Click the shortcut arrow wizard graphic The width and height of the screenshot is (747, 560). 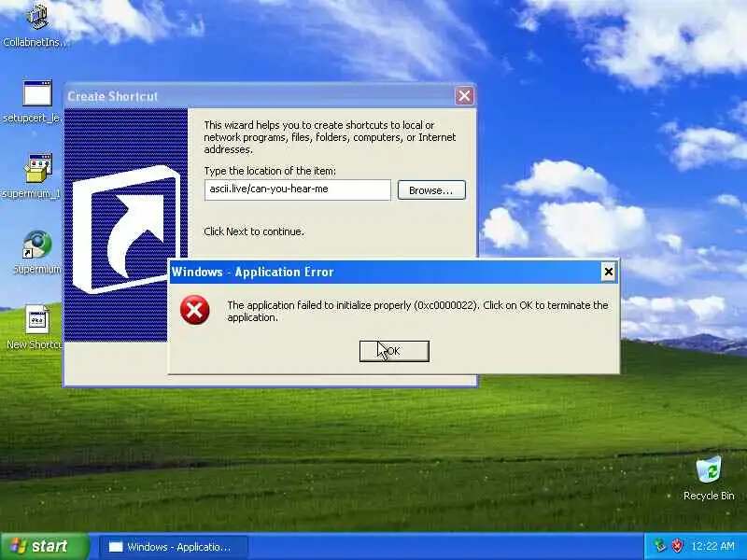pos(126,230)
